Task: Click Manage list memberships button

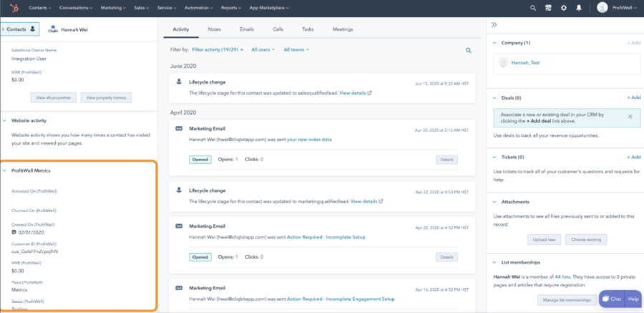Action: pyautogui.click(x=567, y=300)
